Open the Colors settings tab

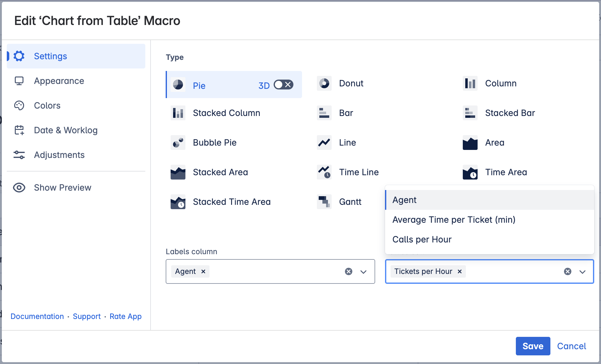47,105
